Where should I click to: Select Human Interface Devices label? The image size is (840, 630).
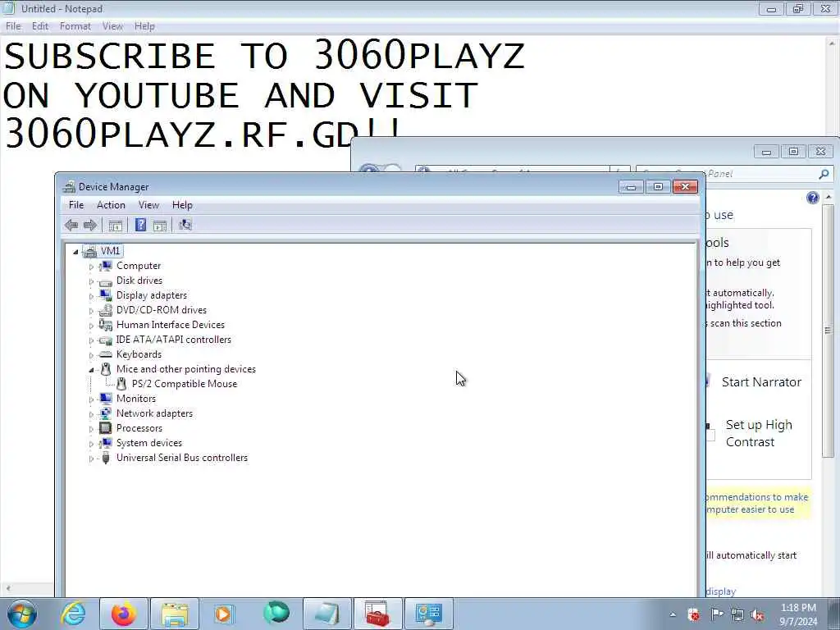click(171, 325)
